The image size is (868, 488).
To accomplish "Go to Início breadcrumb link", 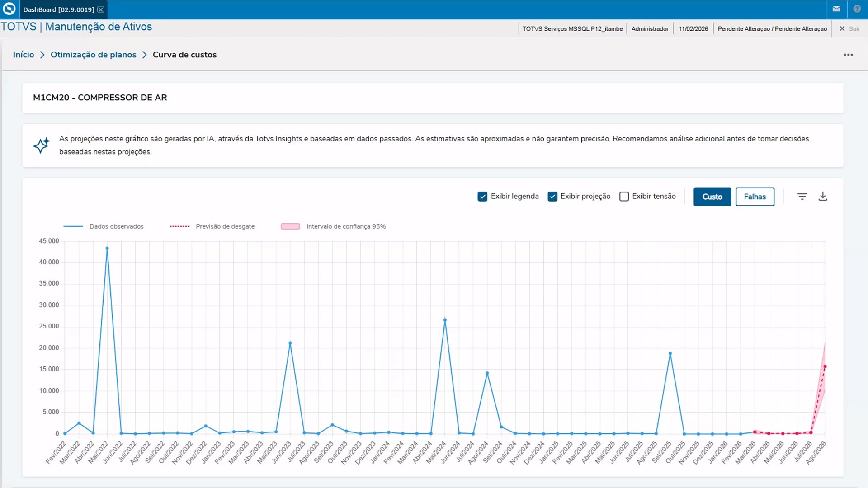I will 24,55.
